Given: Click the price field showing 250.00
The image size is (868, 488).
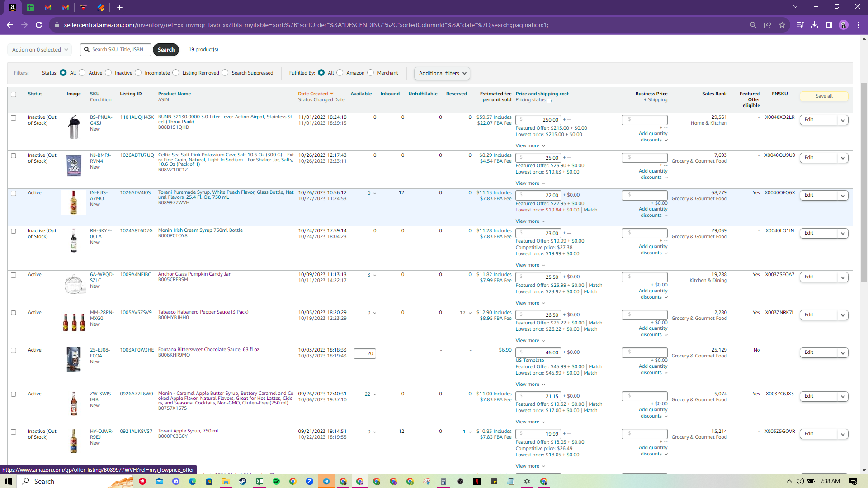Looking at the screenshot, I should 538,120.
